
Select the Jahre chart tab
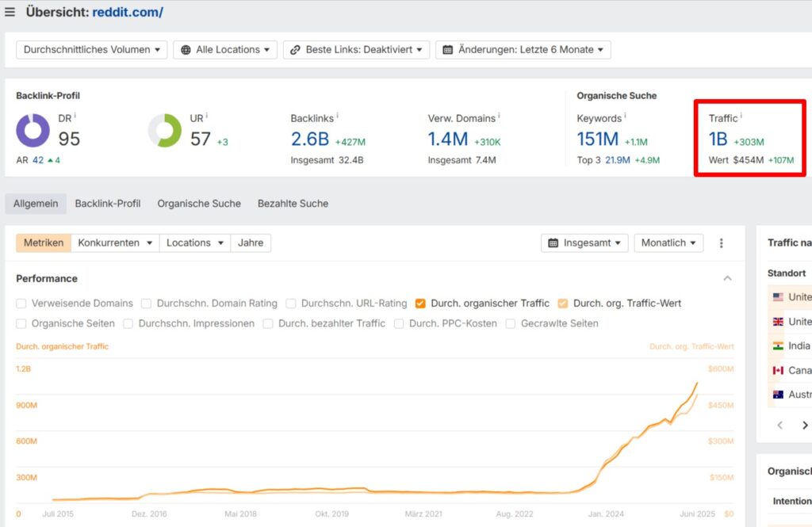251,242
